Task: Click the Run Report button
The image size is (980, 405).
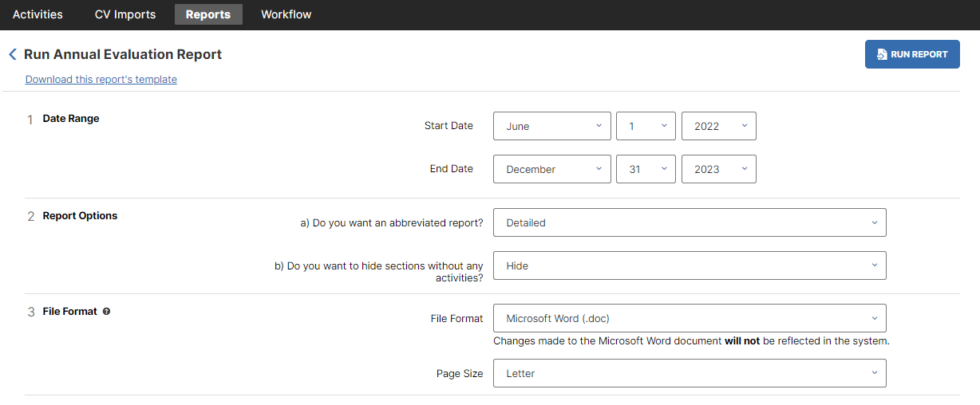Action: (x=912, y=54)
